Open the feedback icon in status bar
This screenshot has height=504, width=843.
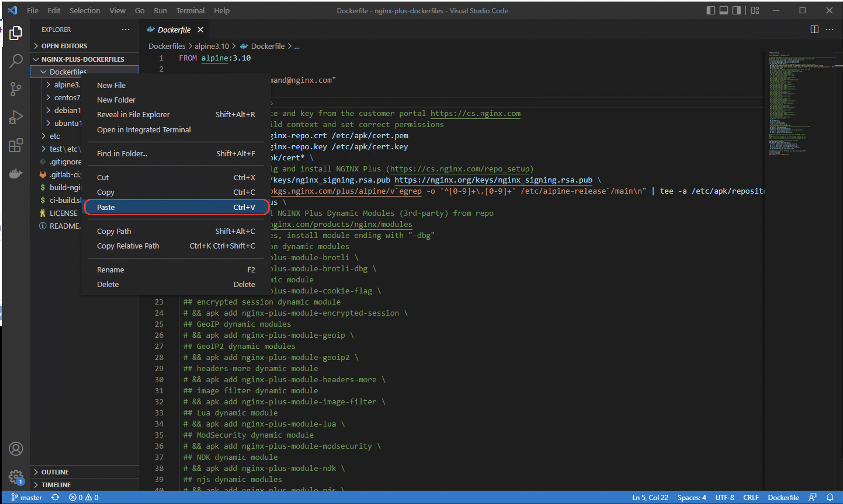coord(812,497)
